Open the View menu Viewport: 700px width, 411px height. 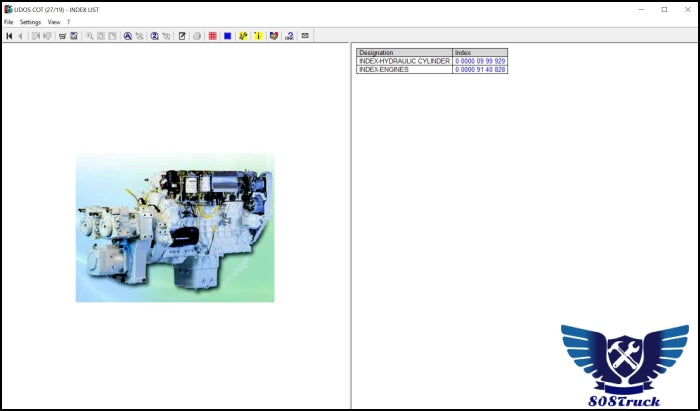[54, 22]
